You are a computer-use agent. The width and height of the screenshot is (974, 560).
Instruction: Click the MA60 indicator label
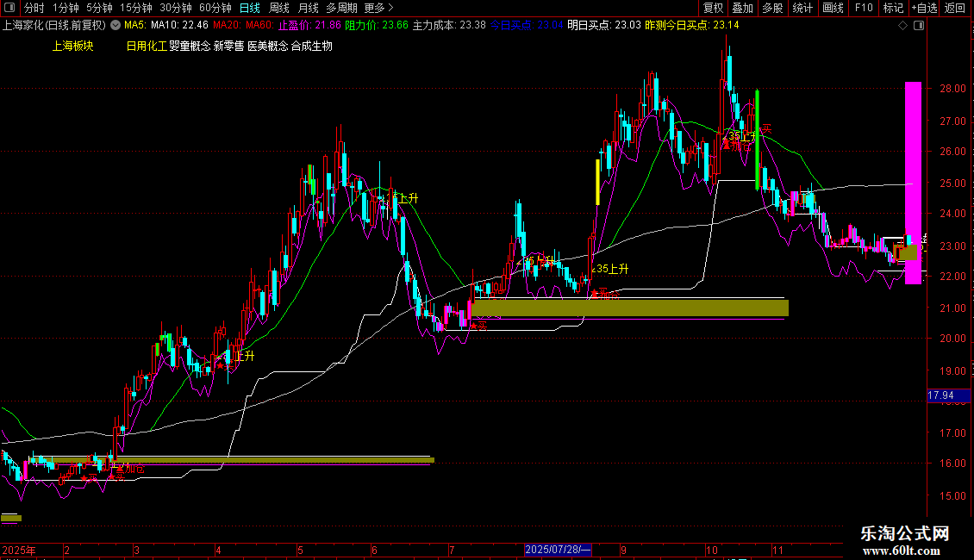(259, 26)
